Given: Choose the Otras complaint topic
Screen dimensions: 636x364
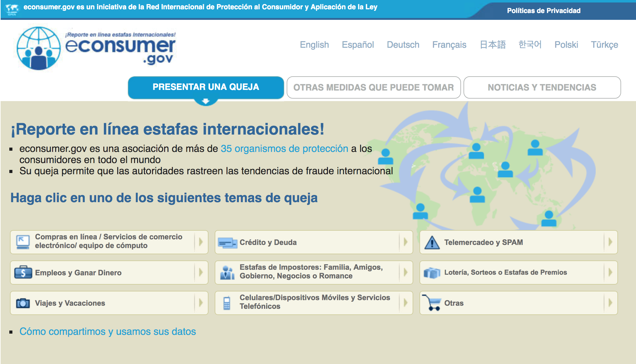Looking at the screenshot, I should click(519, 303).
